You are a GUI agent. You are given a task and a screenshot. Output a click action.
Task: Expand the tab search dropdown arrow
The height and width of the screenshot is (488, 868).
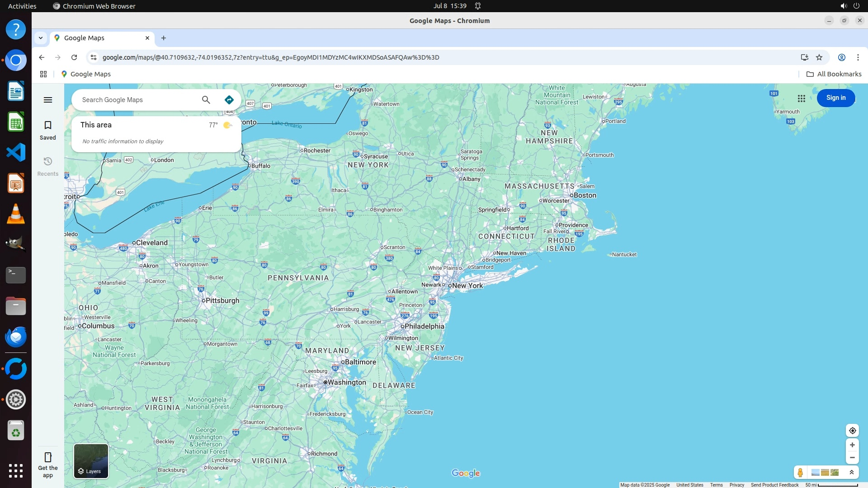41,38
